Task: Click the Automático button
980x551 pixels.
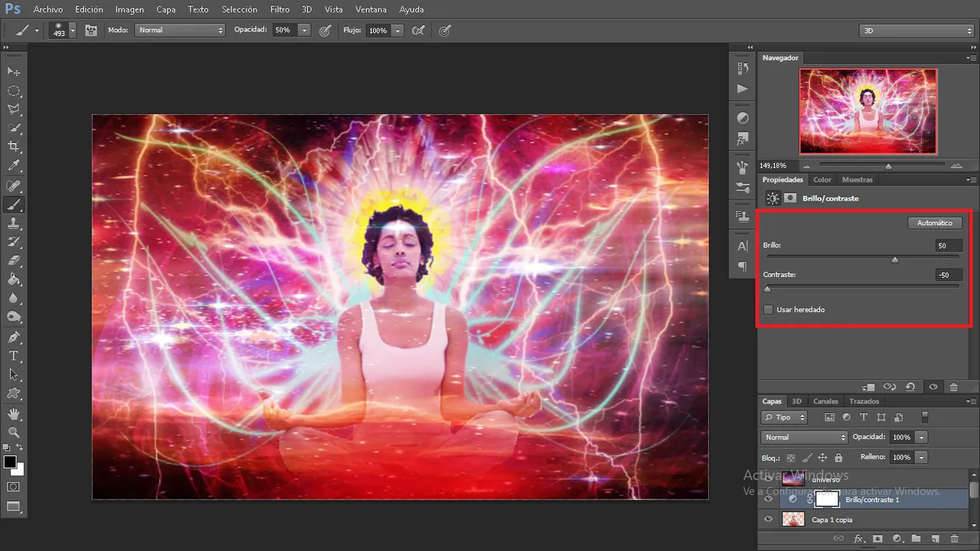Action: click(x=935, y=223)
